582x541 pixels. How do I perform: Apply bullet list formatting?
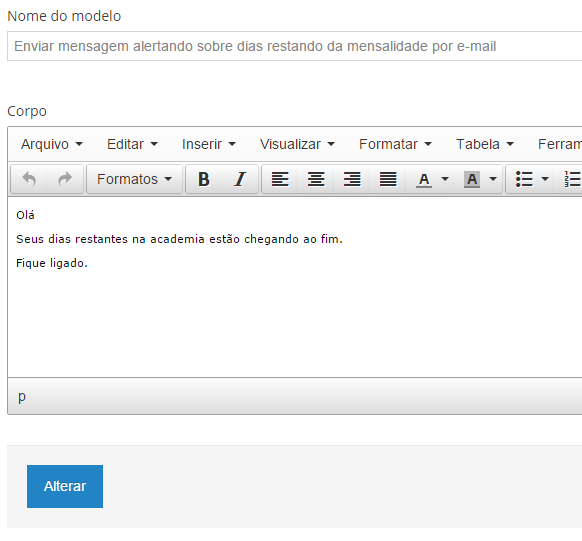tap(524, 179)
